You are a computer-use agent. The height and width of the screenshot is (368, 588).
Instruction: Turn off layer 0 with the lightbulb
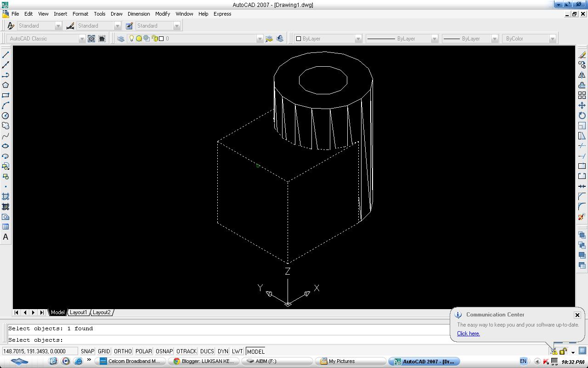tap(131, 38)
